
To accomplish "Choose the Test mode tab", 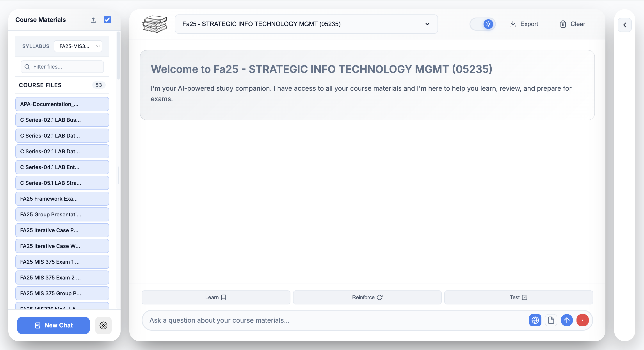I will (x=518, y=297).
